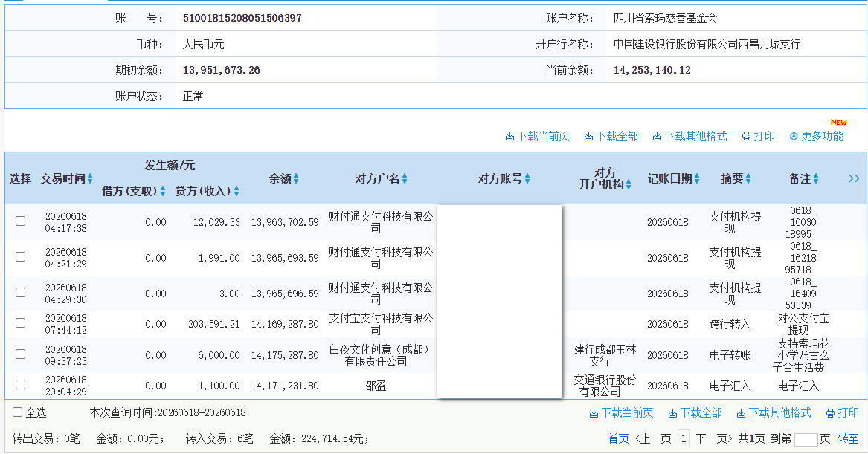Click top 下载当前页 link text
Image resolution: width=868 pixels, height=454 pixels.
tap(543, 137)
